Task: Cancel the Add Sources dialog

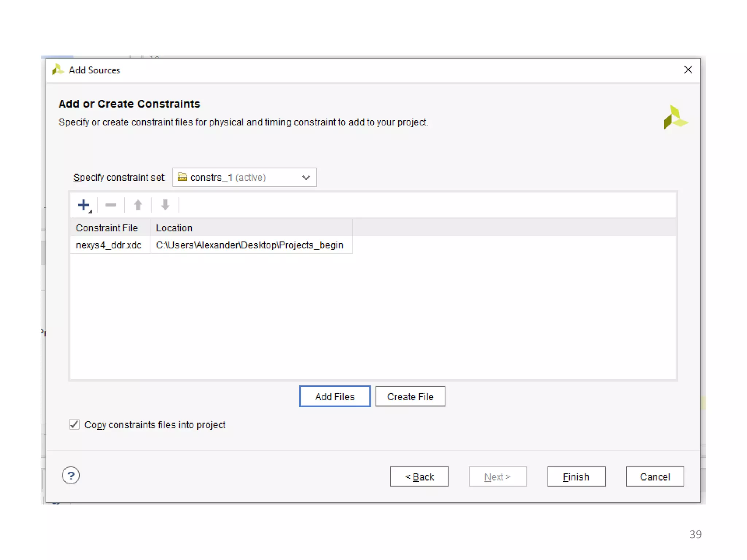Action: coord(655,477)
